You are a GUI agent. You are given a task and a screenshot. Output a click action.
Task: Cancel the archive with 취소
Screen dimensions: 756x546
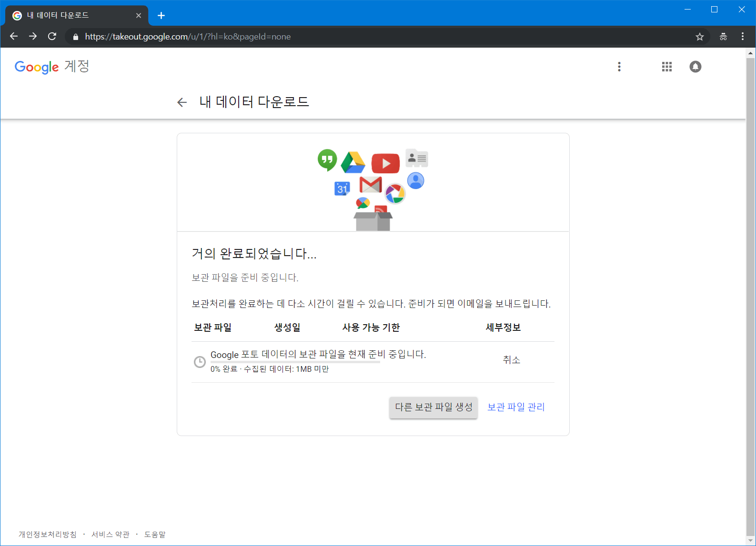point(511,360)
